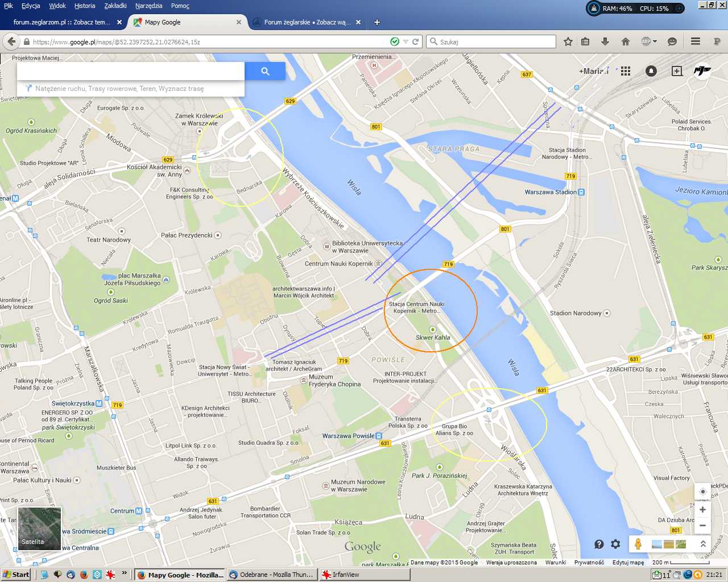Image resolution: width=728 pixels, height=582 pixels.
Task: Open Google Maps settings gear
Action: 615,544
